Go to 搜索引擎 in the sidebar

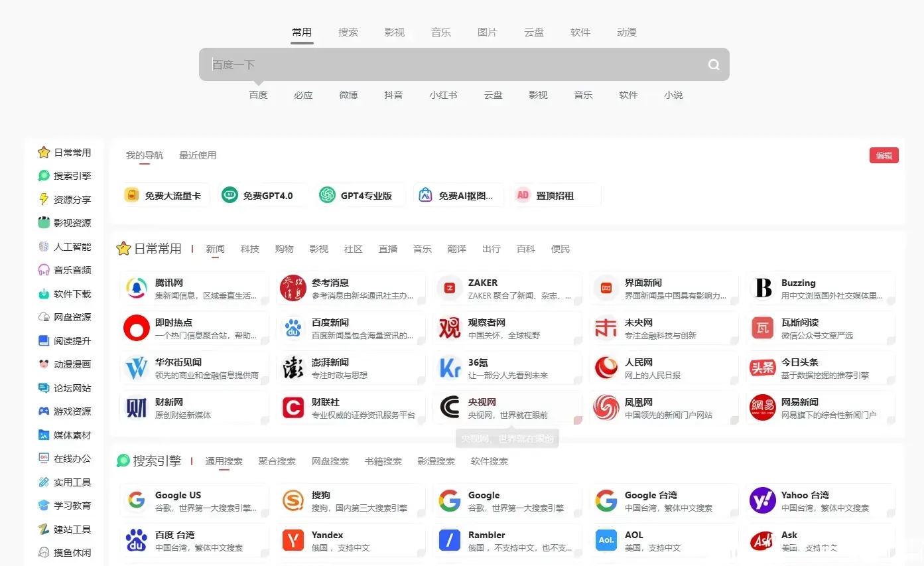coord(65,176)
